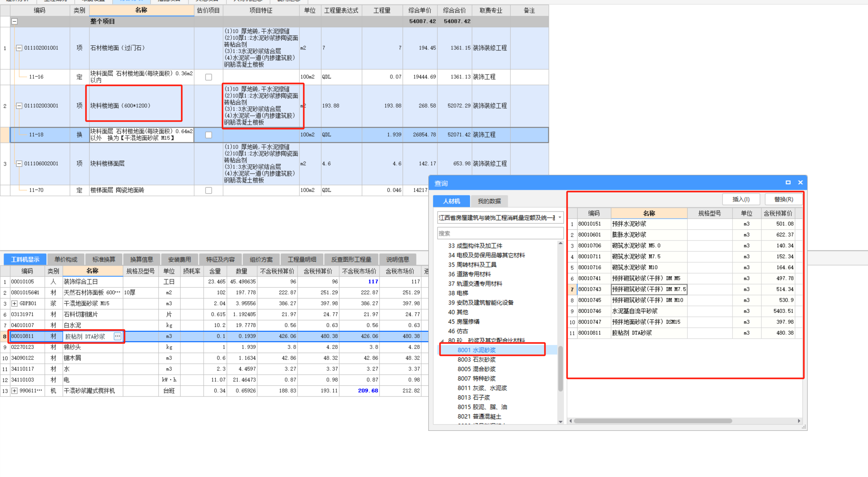Select 36 道路专用材料 category

coord(469,274)
